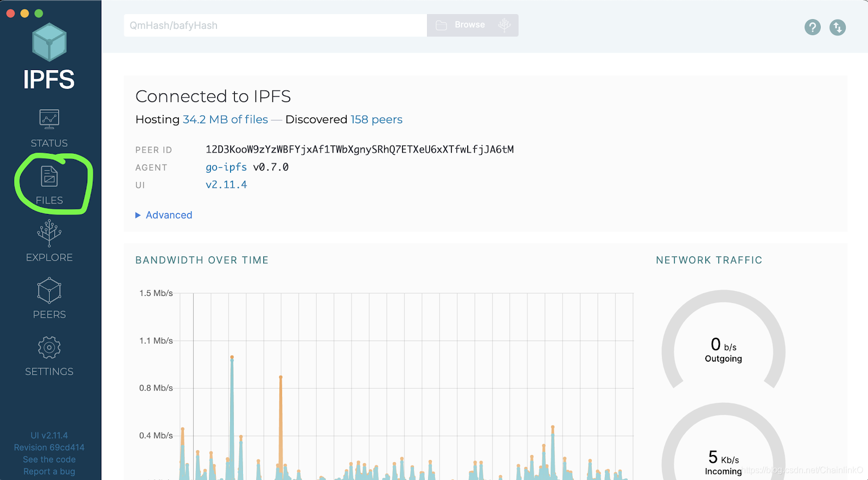
Task: Click the tallest blue bandwidth spike
Action: [232, 418]
